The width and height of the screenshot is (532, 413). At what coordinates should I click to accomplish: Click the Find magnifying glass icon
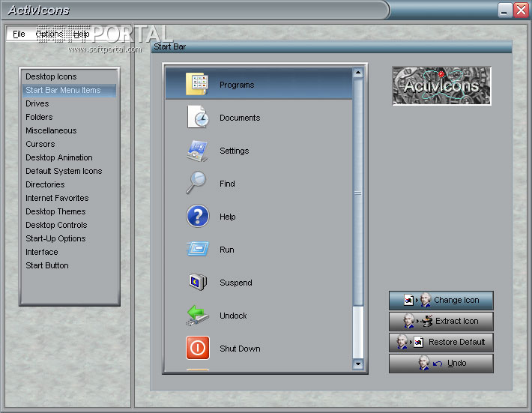(196, 183)
